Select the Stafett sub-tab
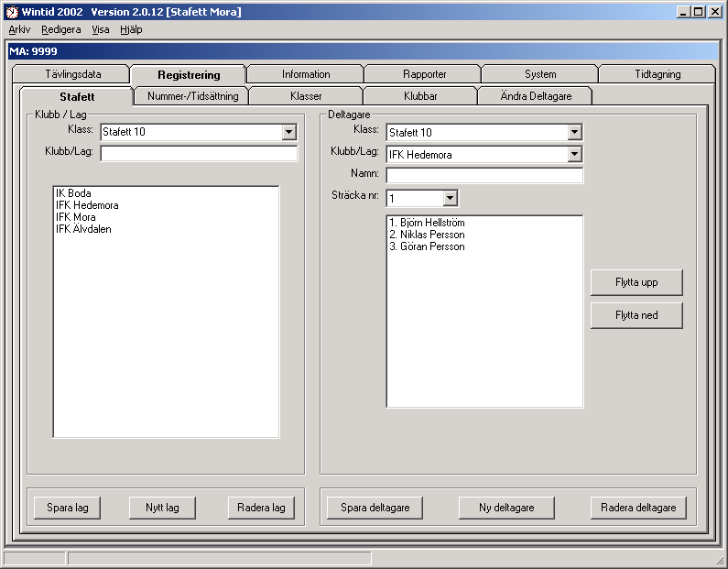The image size is (728, 569). 77,96
